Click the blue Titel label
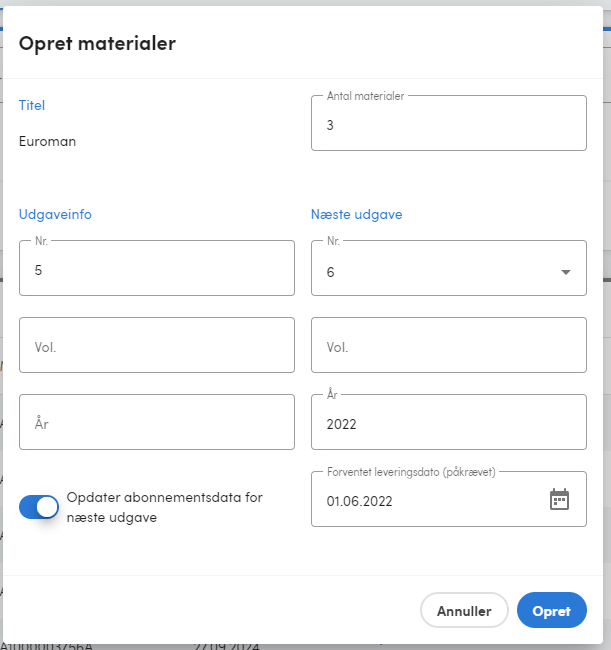 point(32,105)
